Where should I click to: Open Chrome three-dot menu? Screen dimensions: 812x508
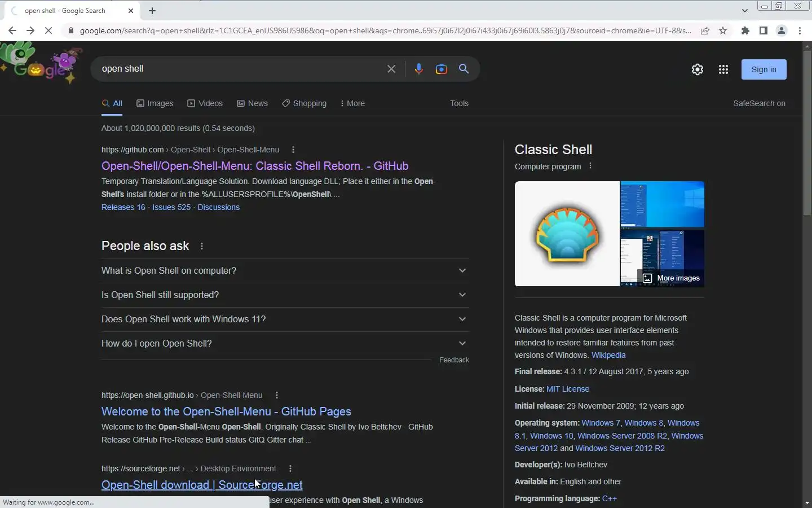tap(800, 30)
